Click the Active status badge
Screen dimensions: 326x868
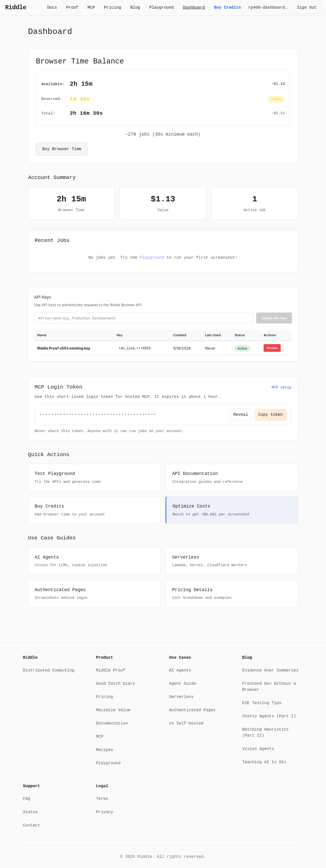pyautogui.click(x=242, y=348)
